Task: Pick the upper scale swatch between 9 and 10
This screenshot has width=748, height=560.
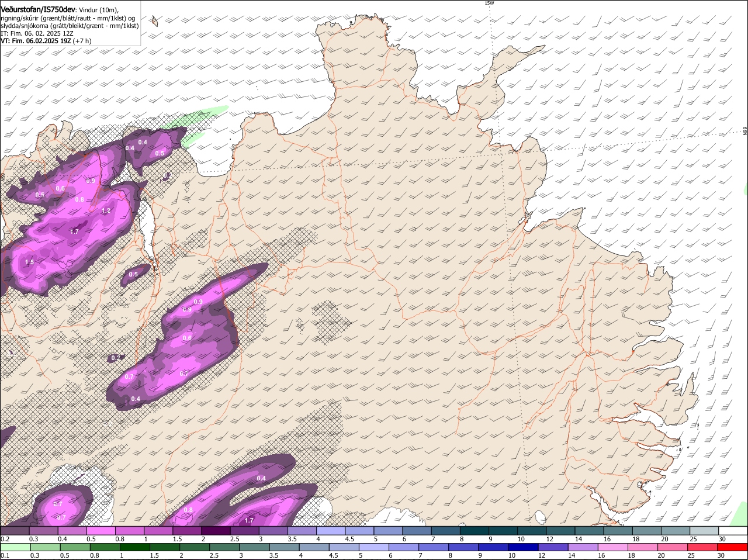Action: 504,531
